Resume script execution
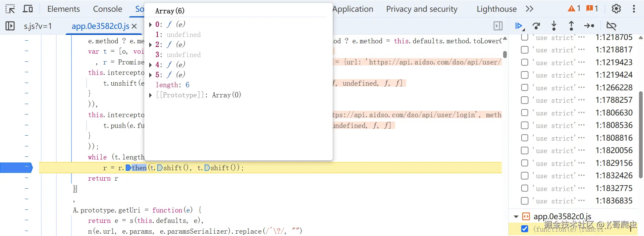 [519, 26]
